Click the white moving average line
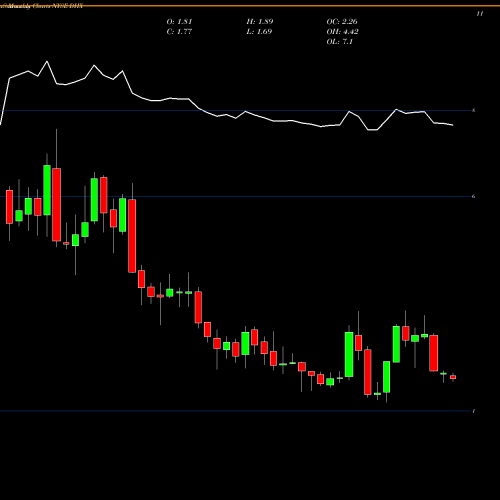500x500 pixels. (x=227, y=115)
